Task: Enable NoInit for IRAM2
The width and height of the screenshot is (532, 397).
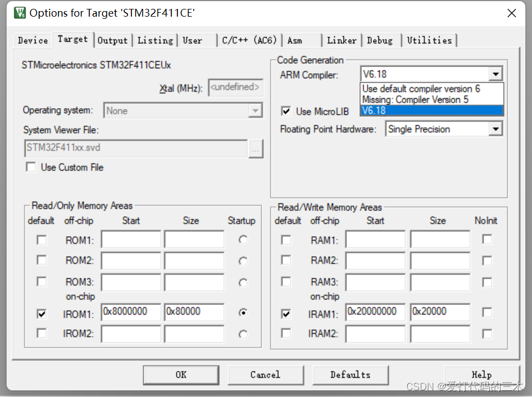Action: (x=487, y=333)
